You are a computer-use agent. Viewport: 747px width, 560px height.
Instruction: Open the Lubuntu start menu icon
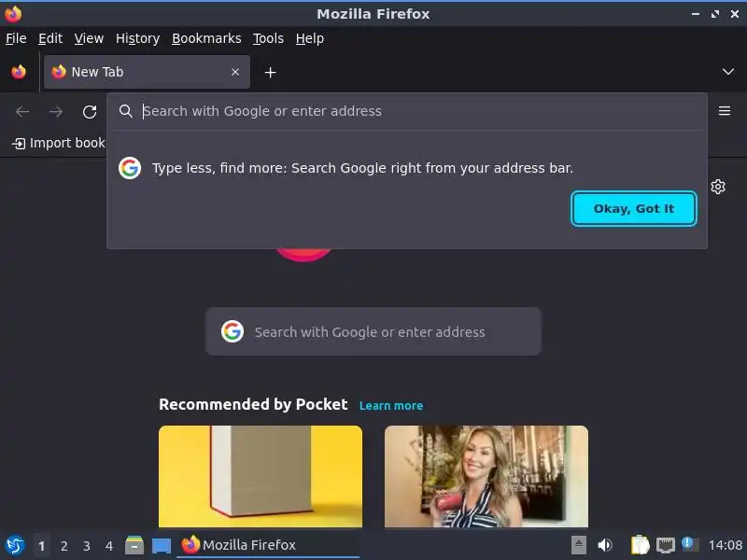click(15, 545)
